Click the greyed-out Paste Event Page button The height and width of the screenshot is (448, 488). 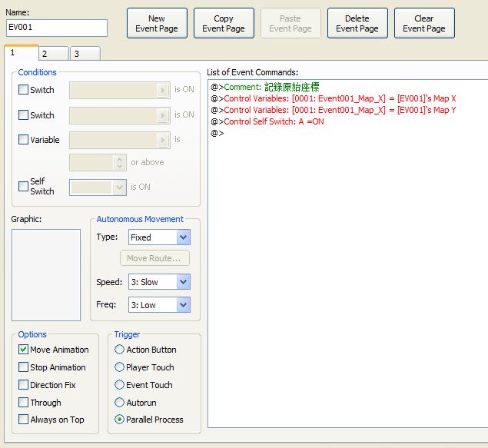(290, 23)
